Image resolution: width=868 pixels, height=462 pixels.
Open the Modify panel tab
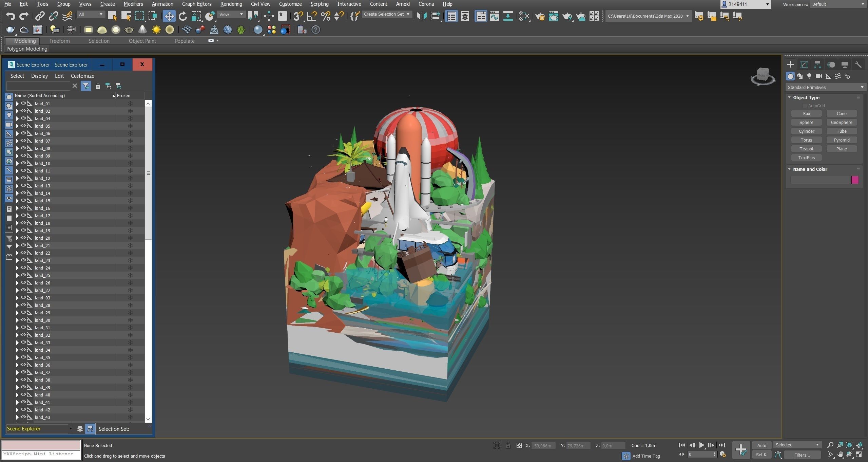(x=804, y=64)
